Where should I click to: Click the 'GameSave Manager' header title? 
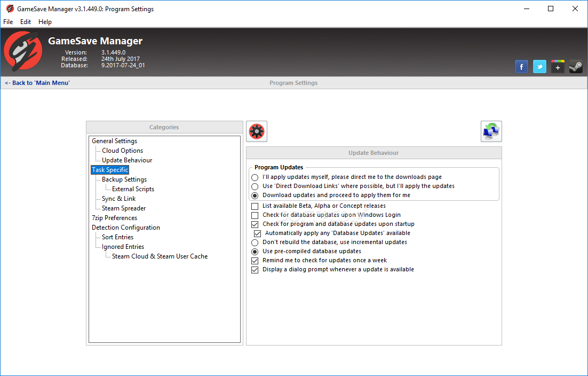(96, 41)
